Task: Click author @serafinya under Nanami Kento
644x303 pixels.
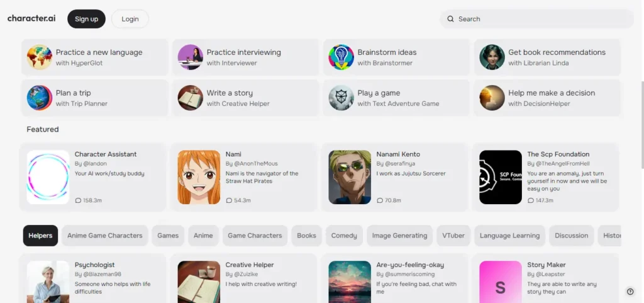Action: [x=400, y=164]
